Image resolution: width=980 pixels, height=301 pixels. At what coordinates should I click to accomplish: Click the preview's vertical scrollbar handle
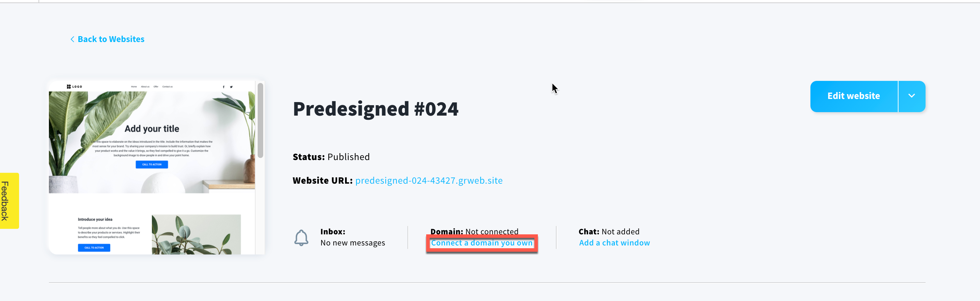[260, 120]
